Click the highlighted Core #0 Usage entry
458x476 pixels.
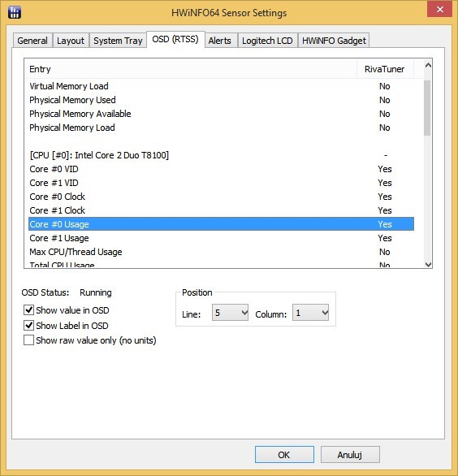[x=221, y=224]
